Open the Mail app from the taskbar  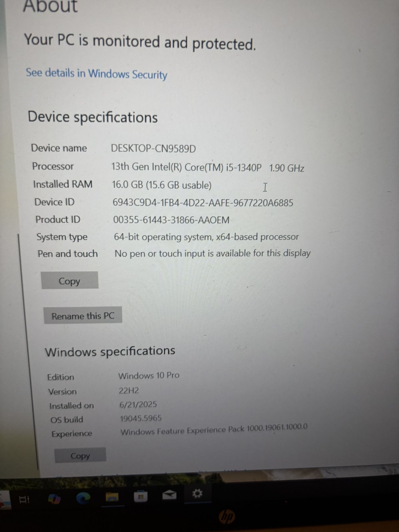[169, 495]
